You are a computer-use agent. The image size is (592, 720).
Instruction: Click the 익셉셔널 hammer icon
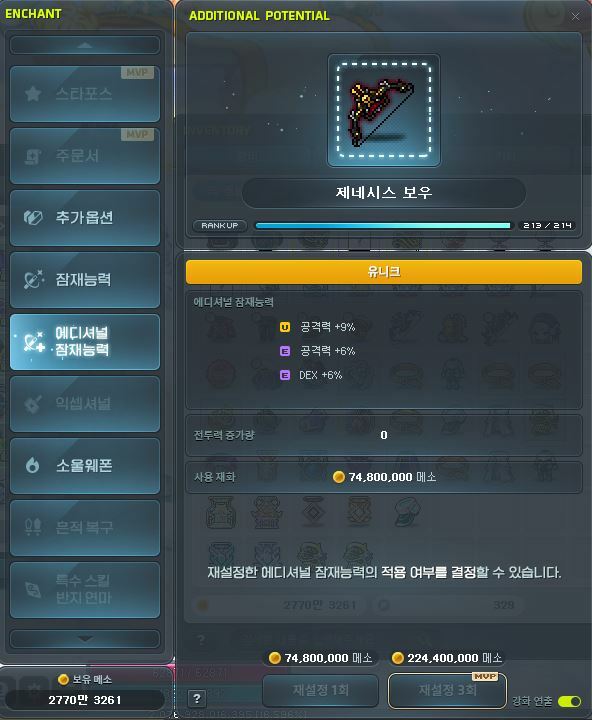tap(33, 404)
